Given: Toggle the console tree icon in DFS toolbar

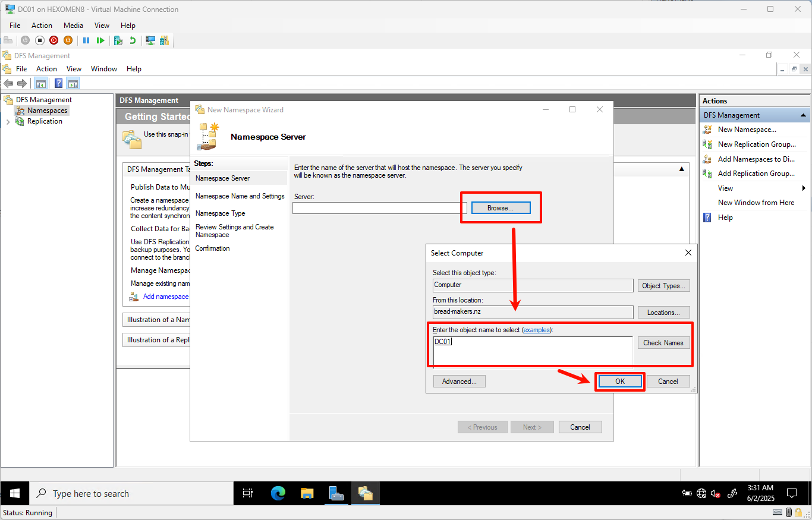Looking at the screenshot, I should 40,83.
